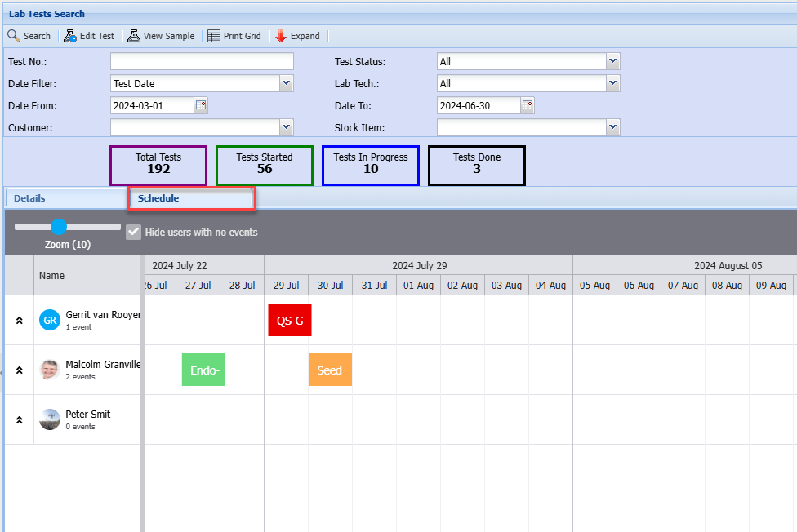Open the Test Status dropdown
Viewport: 797px width, 532px height.
click(612, 61)
